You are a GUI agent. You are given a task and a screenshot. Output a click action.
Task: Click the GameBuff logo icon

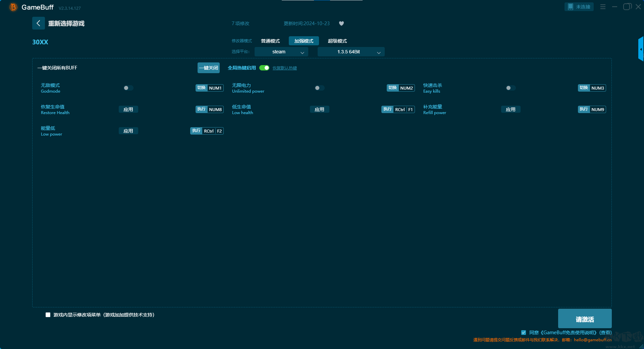pos(13,7)
